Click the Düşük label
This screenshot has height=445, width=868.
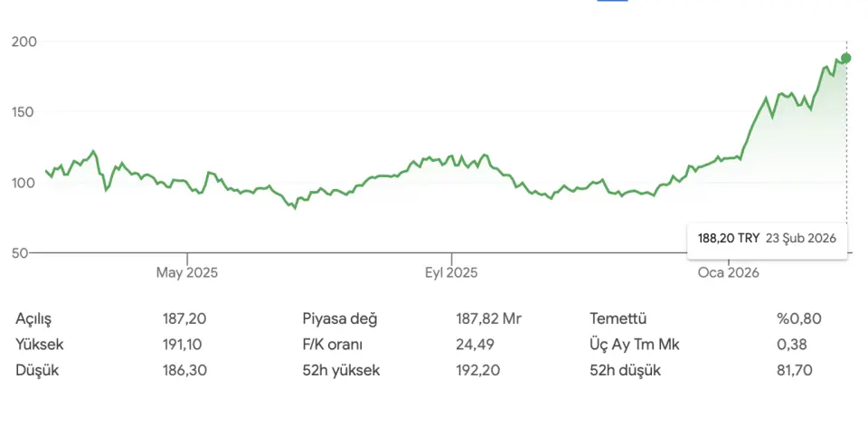pyautogui.click(x=34, y=370)
